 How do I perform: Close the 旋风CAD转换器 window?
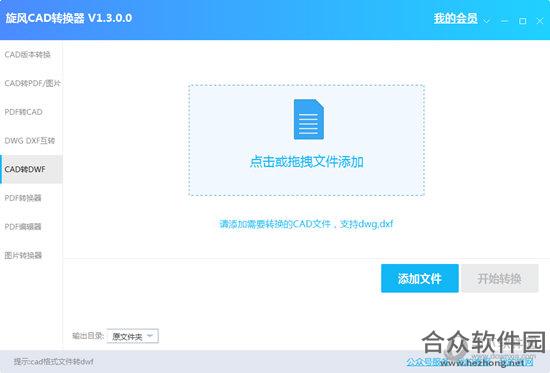pos(540,21)
